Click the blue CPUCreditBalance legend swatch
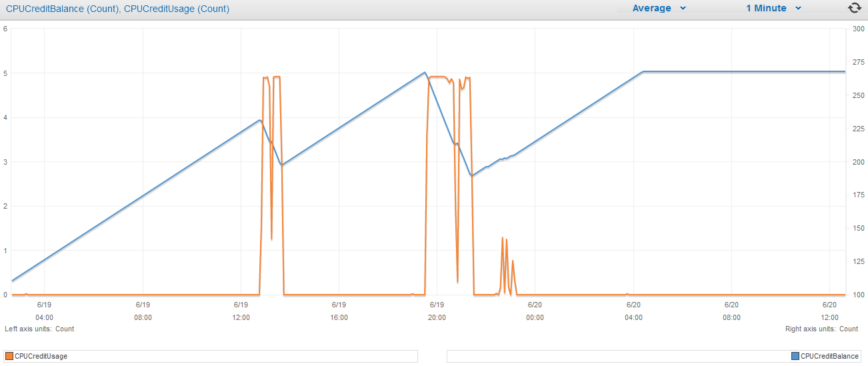The image size is (868, 366). point(795,356)
